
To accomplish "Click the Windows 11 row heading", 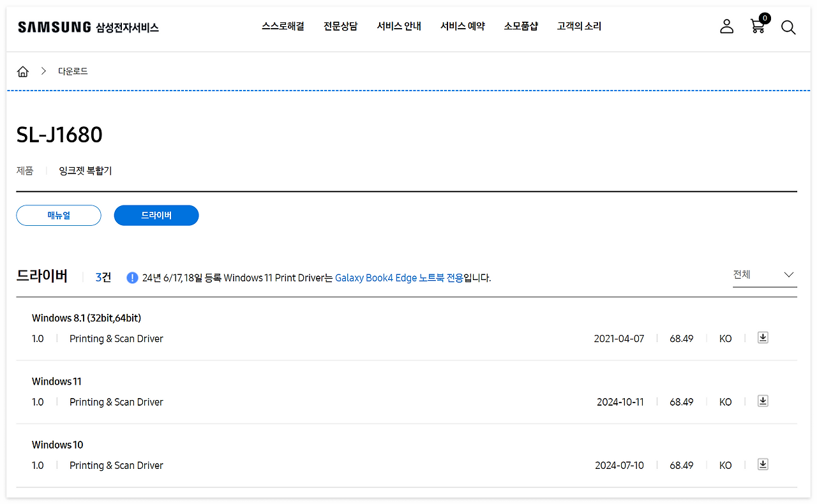I will [57, 382].
